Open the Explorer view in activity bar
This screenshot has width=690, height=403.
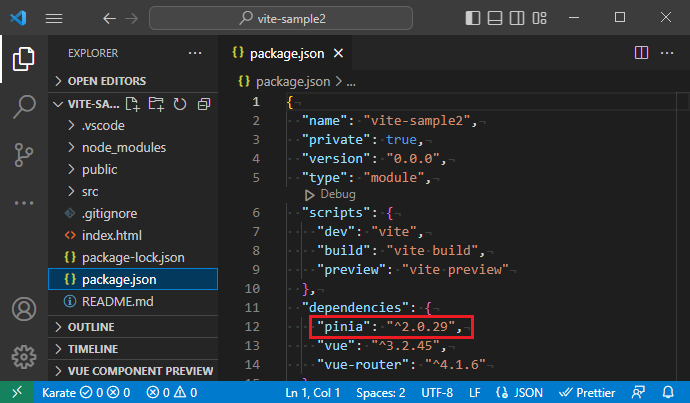pos(24,59)
